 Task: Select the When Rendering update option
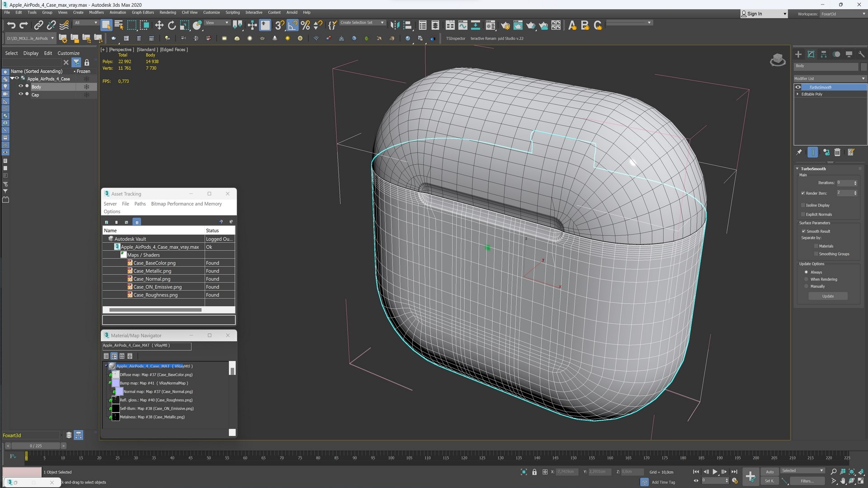pyautogui.click(x=806, y=279)
